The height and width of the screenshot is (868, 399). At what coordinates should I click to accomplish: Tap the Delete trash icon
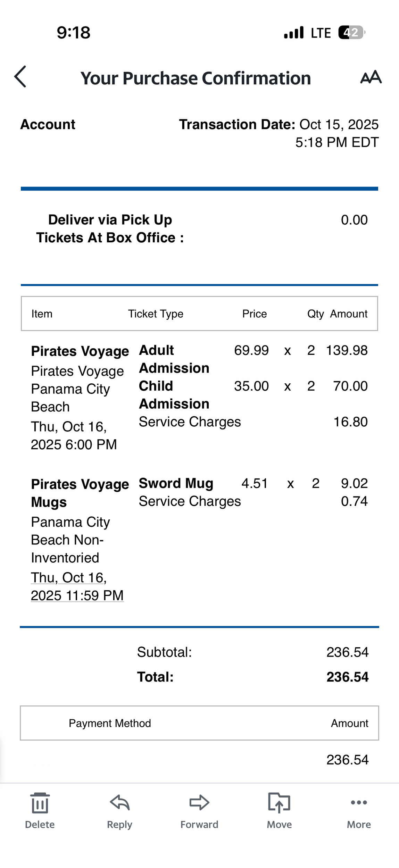[x=40, y=803]
